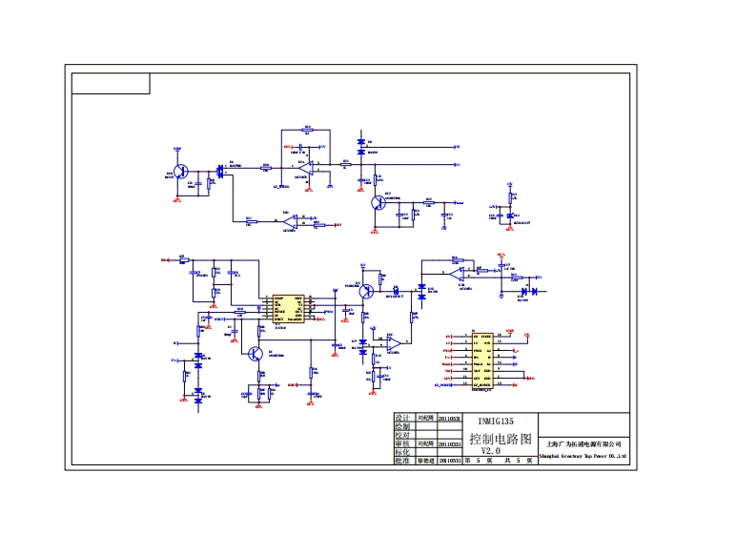Click the empty box at top-left of frame

tap(112, 83)
